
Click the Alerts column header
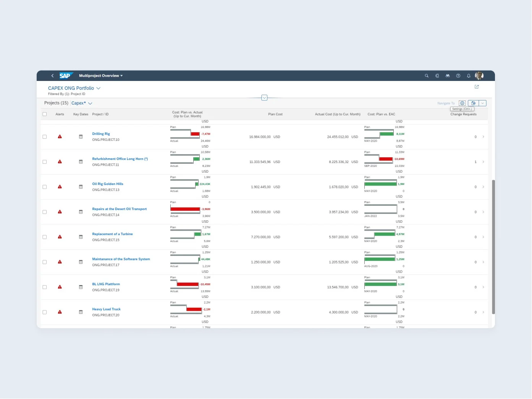click(x=60, y=114)
